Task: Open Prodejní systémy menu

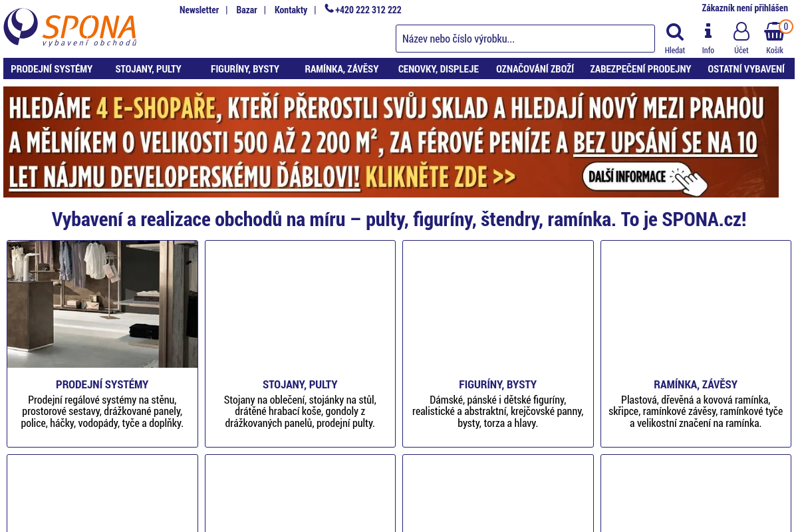Action: (x=52, y=68)
